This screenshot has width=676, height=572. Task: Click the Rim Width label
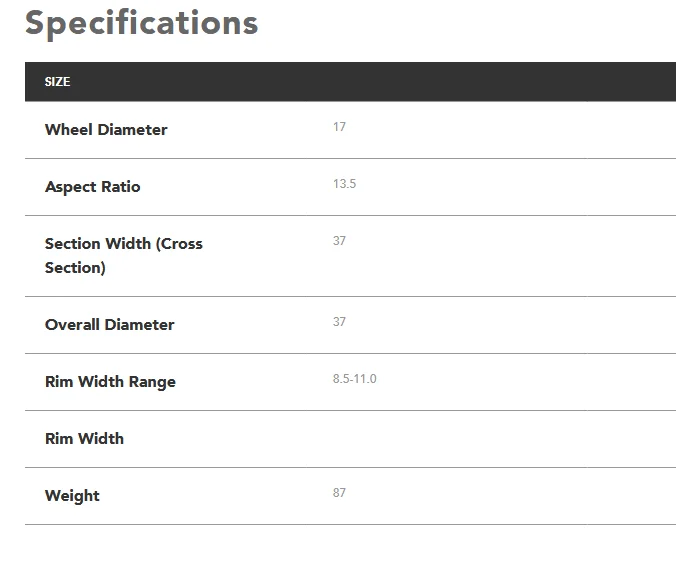[84, 439]
